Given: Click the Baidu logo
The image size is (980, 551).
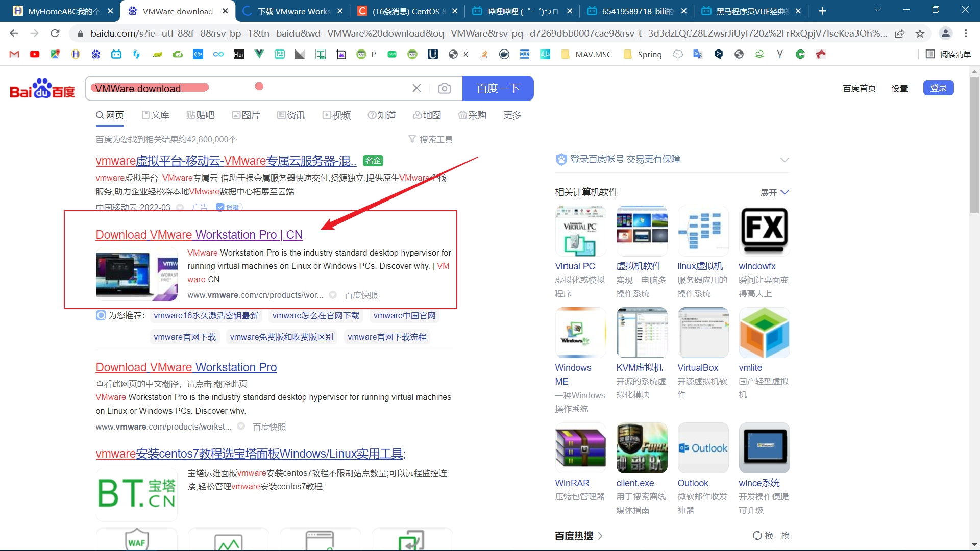Looking at the screenshot, I should coord(42,88).
